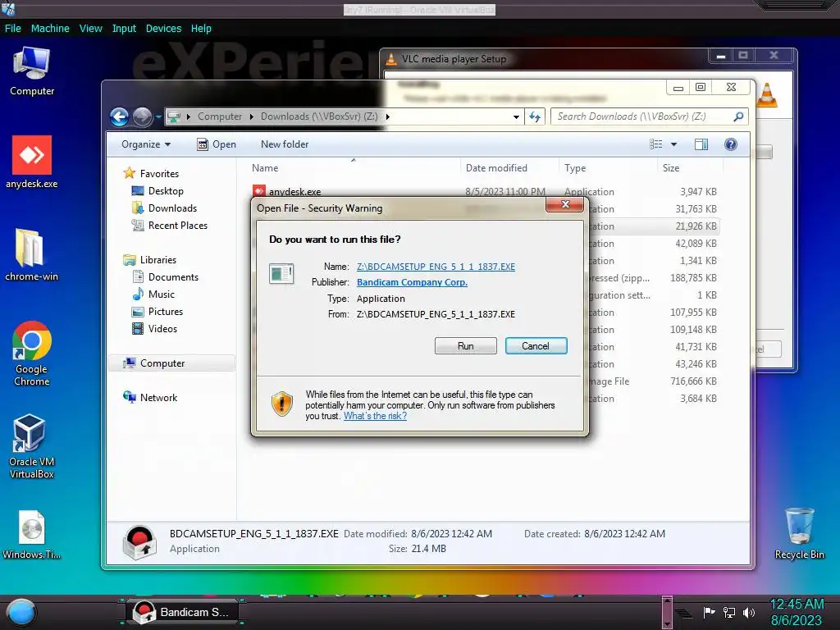This screenshot has width=840, height=630.
Task: Open the clock showing 12:45 AM
Action: coord(797,612)
